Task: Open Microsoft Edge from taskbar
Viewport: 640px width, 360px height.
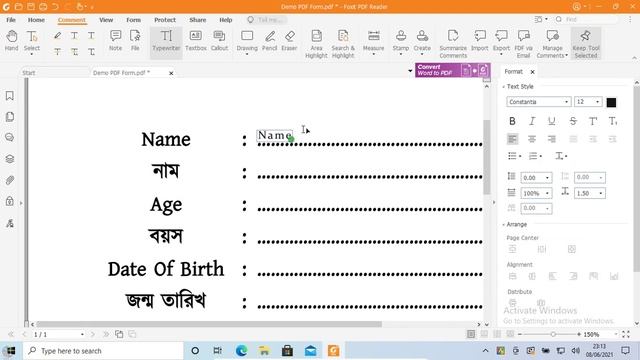Action: pyautogui.click(x=241, y=351)
